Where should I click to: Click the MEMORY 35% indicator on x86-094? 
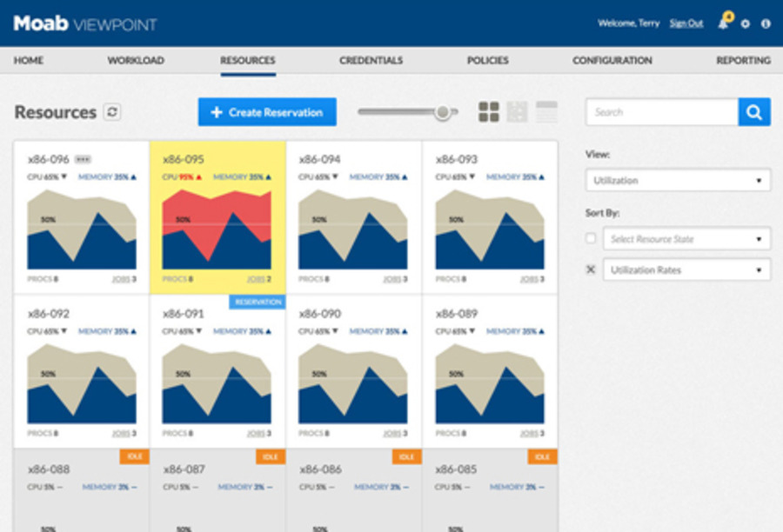378,177
